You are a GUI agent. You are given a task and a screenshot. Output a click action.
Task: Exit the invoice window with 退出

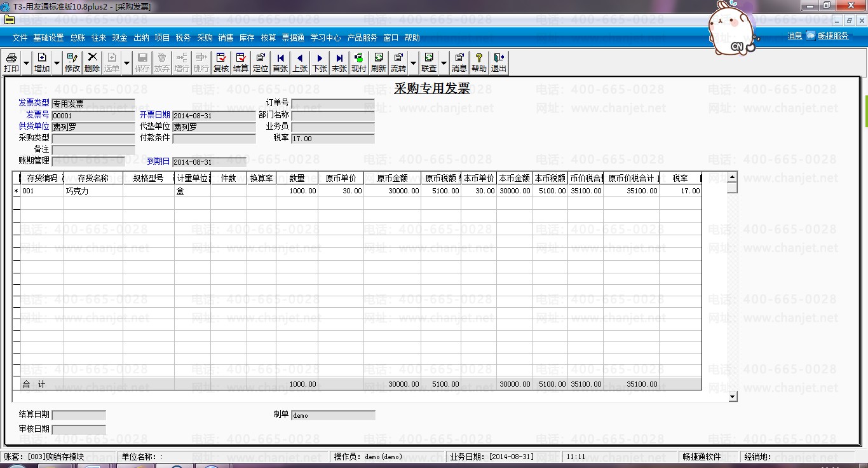[499, 62]
